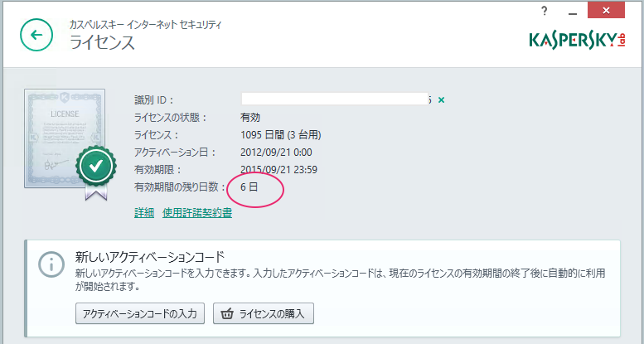Select the 新しいアクティベーションコード heading
The width and height of the screenshot is (644, 344).
click(x=150, y=257)
